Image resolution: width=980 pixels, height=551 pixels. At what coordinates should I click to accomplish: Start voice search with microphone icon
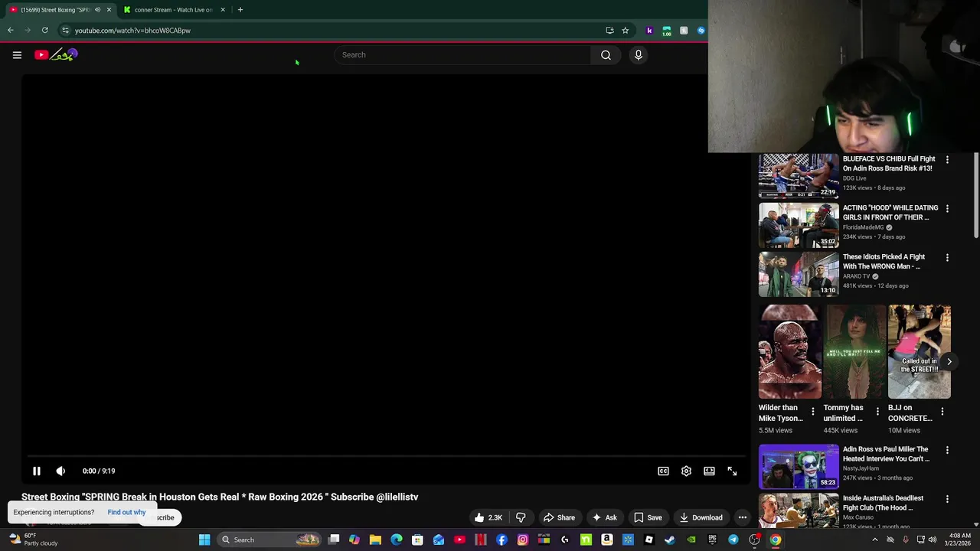tap(638, 54)
